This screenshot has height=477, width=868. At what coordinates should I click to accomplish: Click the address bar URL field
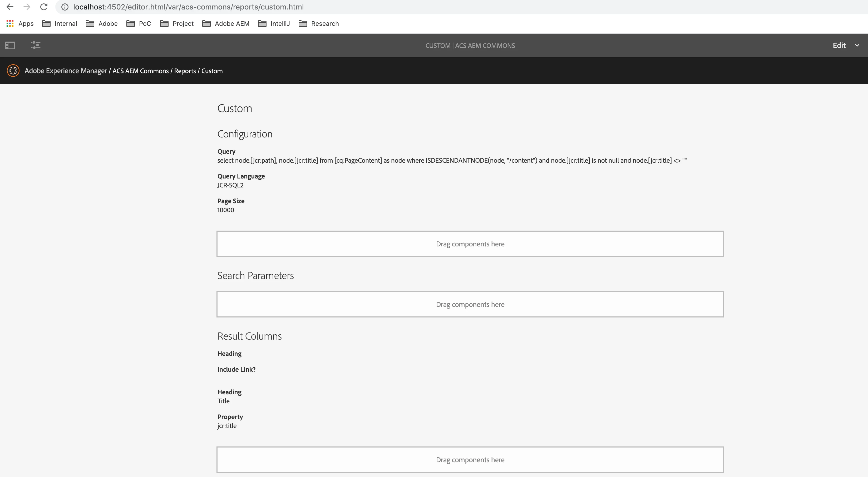(x=188, y=7)
